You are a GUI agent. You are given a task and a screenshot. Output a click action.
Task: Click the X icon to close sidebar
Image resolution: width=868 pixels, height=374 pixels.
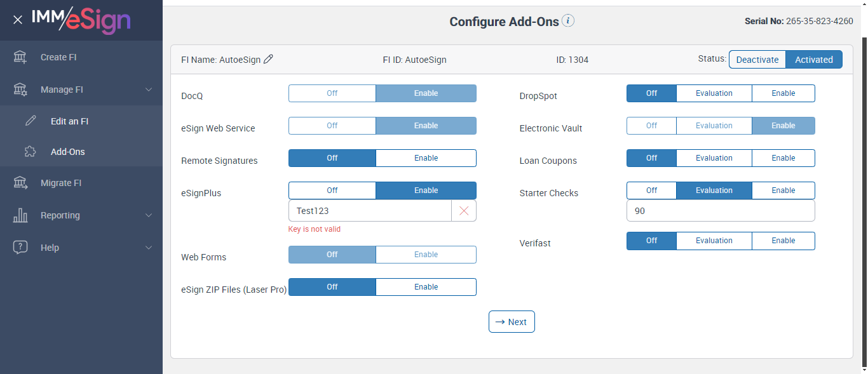(18, 20)
